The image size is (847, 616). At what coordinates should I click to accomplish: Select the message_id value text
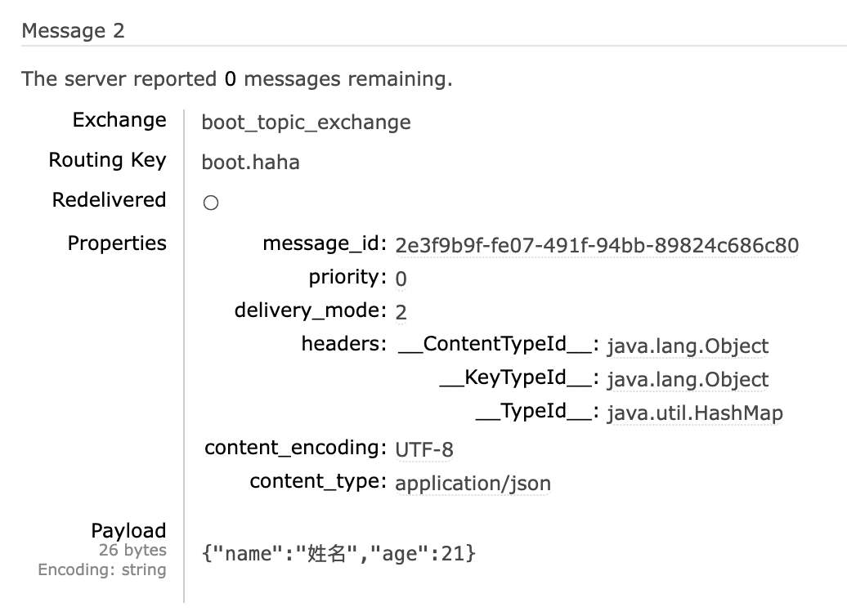coord(598,245)
